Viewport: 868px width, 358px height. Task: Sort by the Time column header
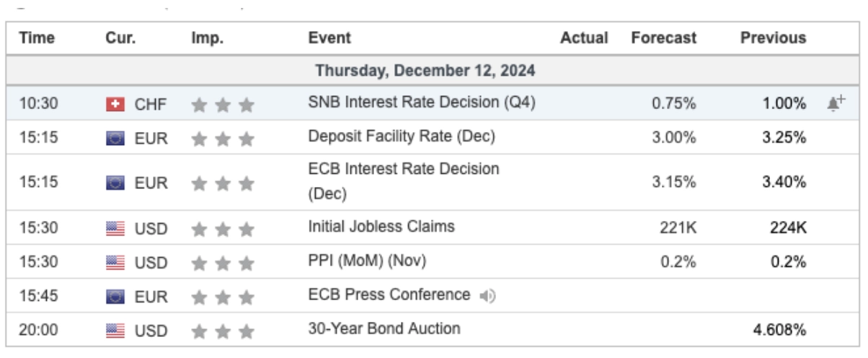(37, 38)
